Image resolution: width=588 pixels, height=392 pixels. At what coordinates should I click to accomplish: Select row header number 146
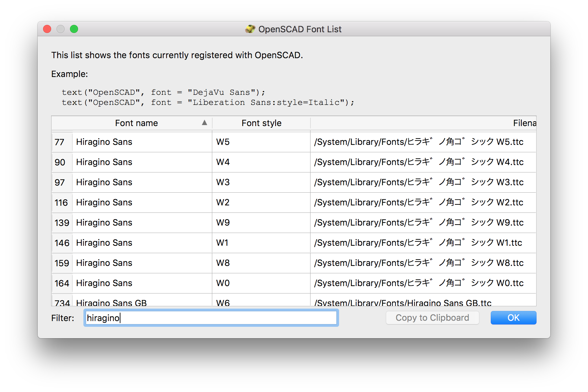62,243
